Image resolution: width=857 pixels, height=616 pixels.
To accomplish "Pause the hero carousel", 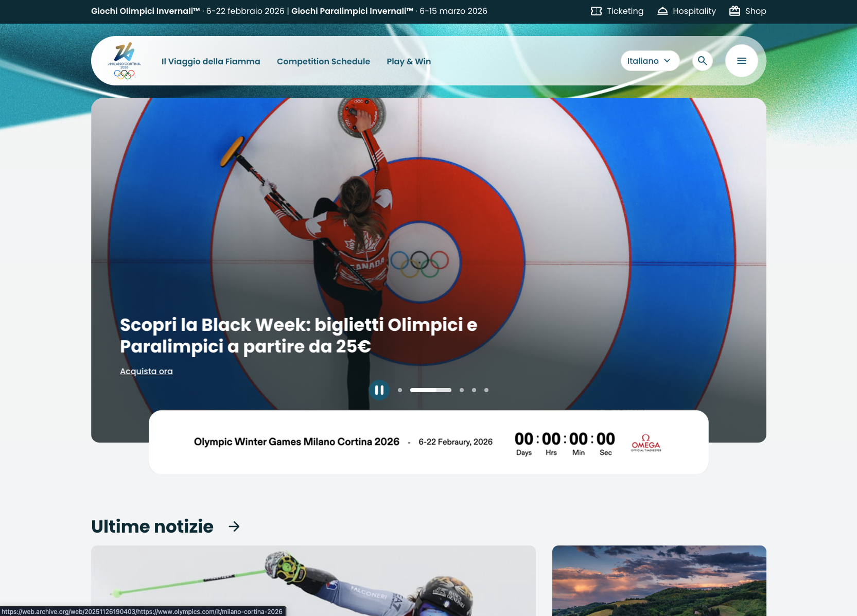I will pos(379,390).
